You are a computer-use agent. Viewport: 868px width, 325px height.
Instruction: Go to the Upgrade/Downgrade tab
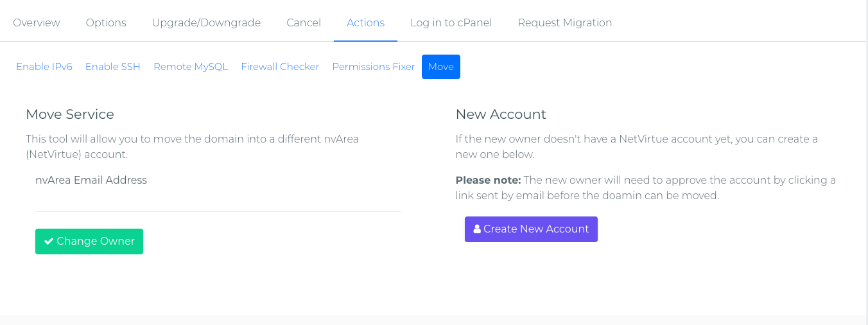(206, 22)
